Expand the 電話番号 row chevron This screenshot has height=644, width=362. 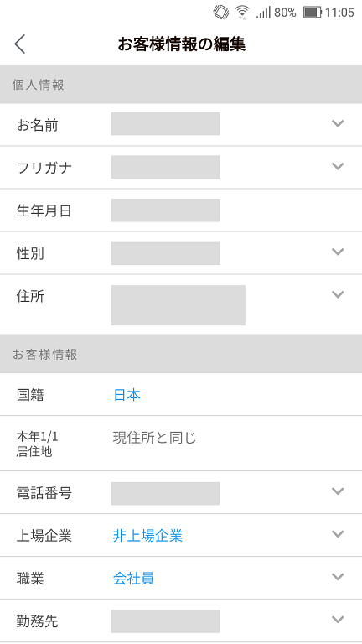click(338, 491)
